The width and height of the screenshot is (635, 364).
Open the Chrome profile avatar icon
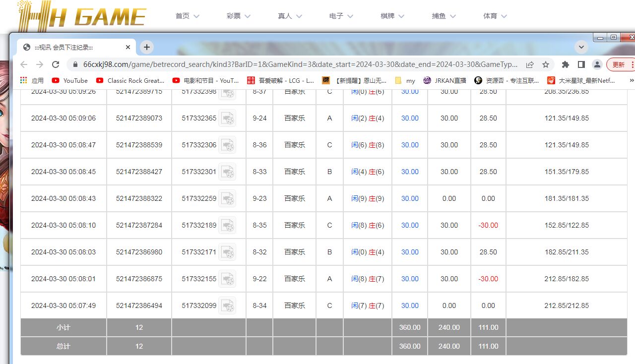597,64
